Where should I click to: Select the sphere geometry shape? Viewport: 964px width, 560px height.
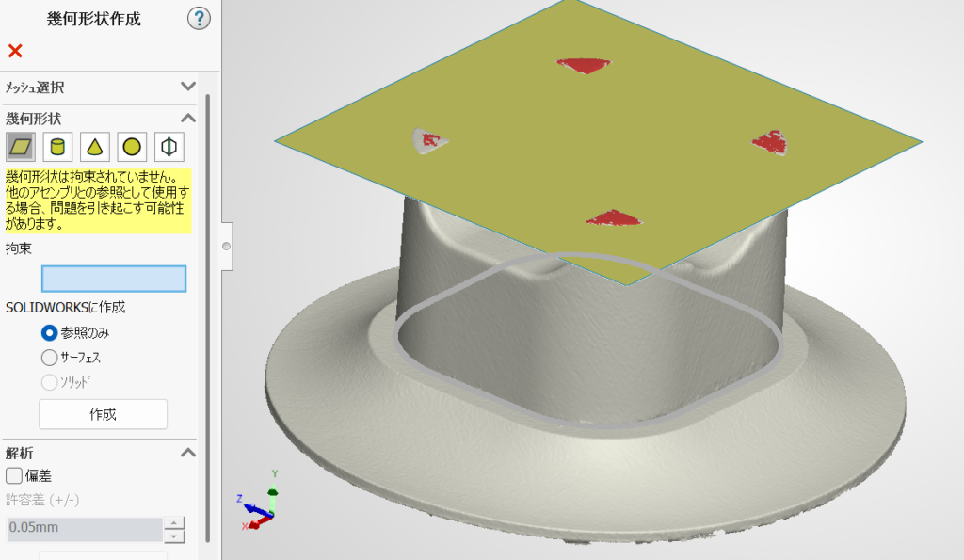coord(132,147)
